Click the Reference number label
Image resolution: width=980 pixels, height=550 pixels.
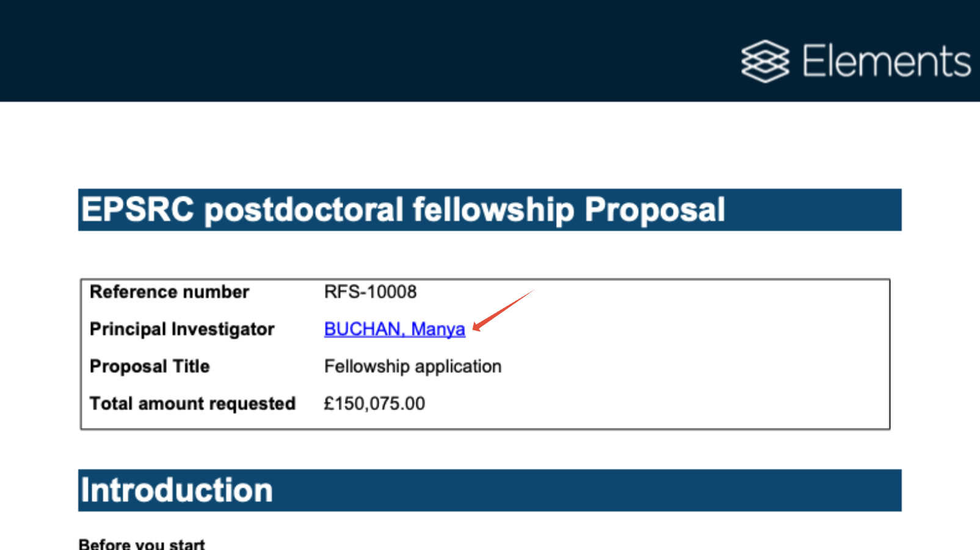169,292
